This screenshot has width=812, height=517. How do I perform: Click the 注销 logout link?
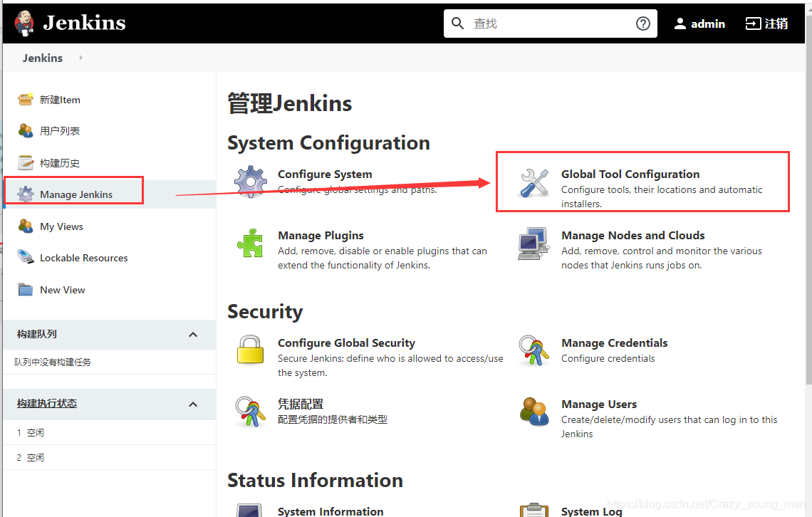(776, 23)
